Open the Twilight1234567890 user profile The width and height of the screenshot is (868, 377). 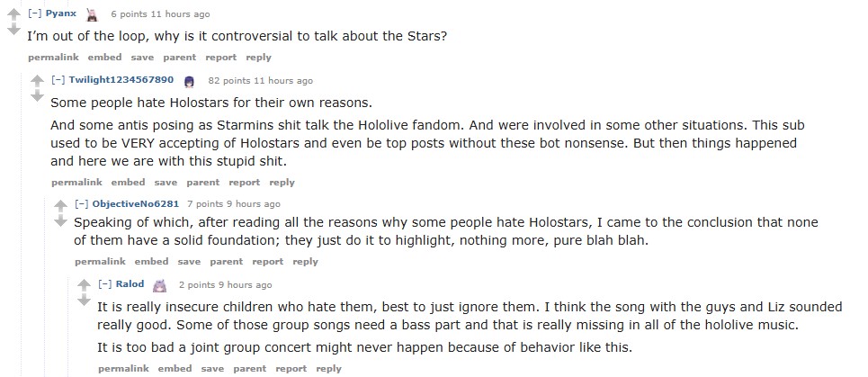tap(121, 80)
